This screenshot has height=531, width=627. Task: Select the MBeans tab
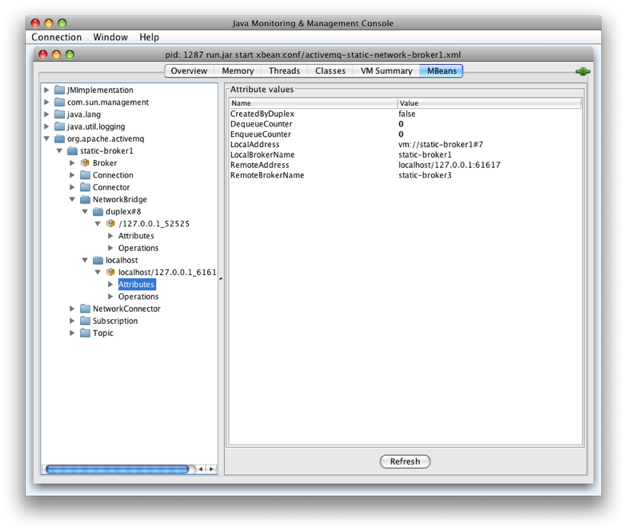tap(441, 71)
